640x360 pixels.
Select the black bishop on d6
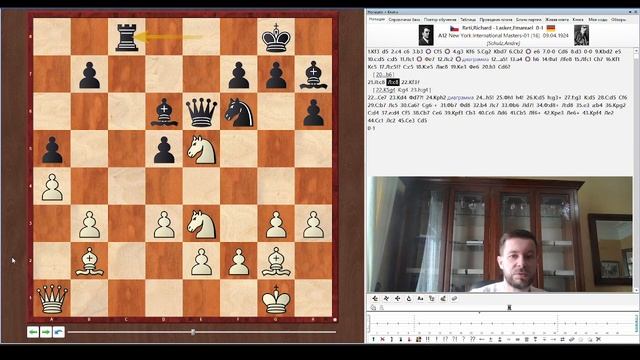coord(164,112)
